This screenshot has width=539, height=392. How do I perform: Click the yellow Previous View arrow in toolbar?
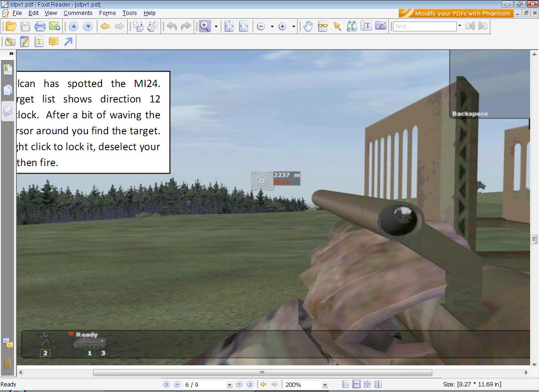105,26
